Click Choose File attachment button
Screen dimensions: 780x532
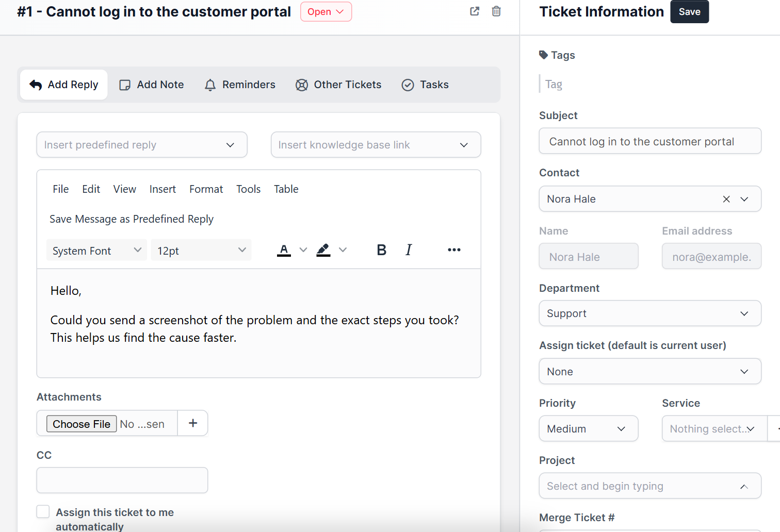[82, 424]
